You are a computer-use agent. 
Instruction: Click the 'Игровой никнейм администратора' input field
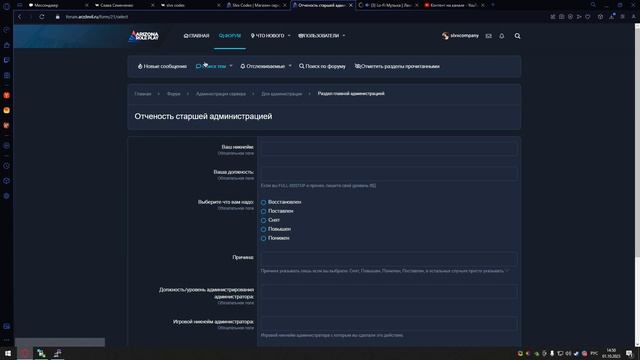tap(389, 323)
